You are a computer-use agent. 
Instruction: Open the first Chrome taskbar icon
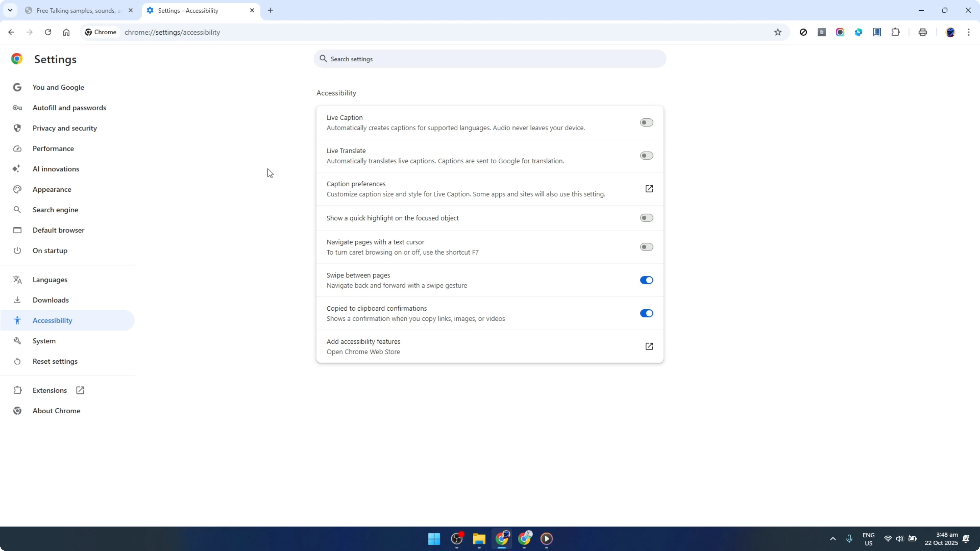(x=502, y=539)
